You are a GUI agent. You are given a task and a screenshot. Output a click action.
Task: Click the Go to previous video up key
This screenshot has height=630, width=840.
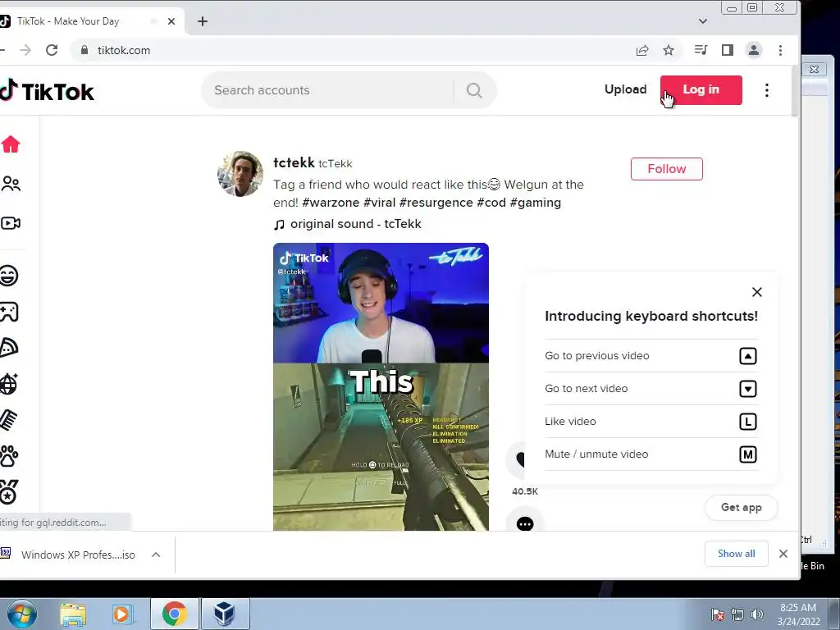[748, 356]
